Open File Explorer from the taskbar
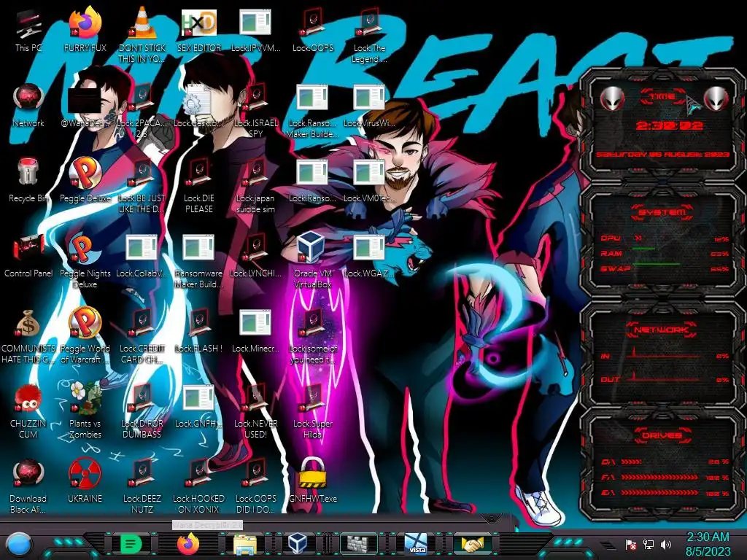The width and height of the screenshot is (747, 560). pyautogui.click(x=245, y=545)
